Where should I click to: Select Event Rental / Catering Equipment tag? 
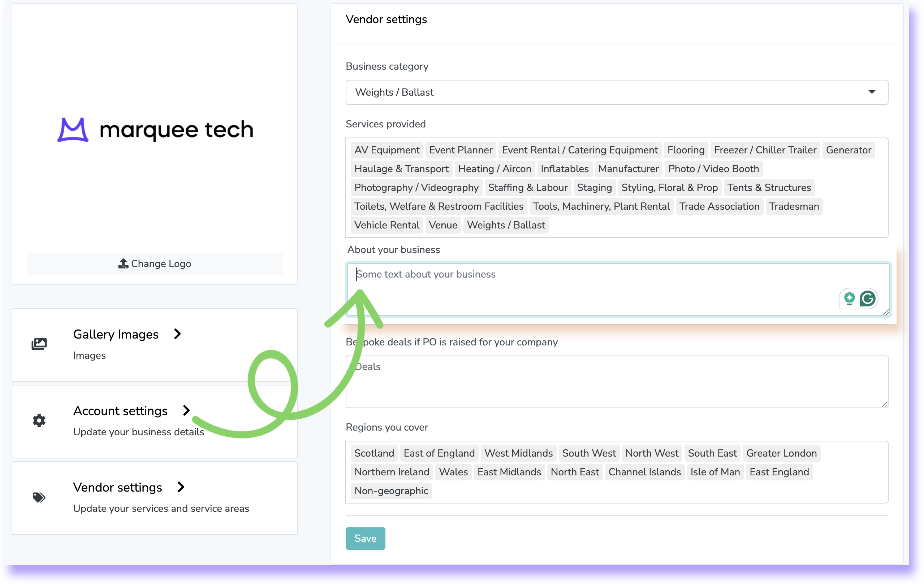point(580,150)
